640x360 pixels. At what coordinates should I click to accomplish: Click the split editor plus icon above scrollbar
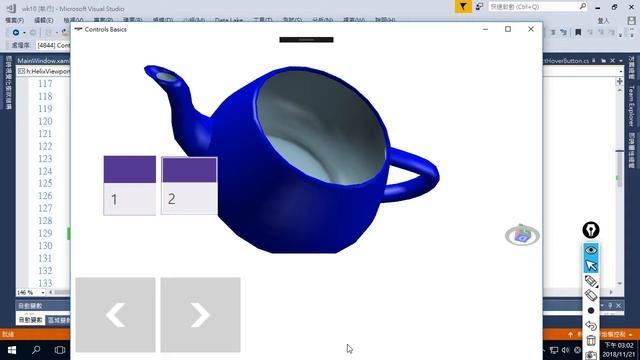(620, 81)
